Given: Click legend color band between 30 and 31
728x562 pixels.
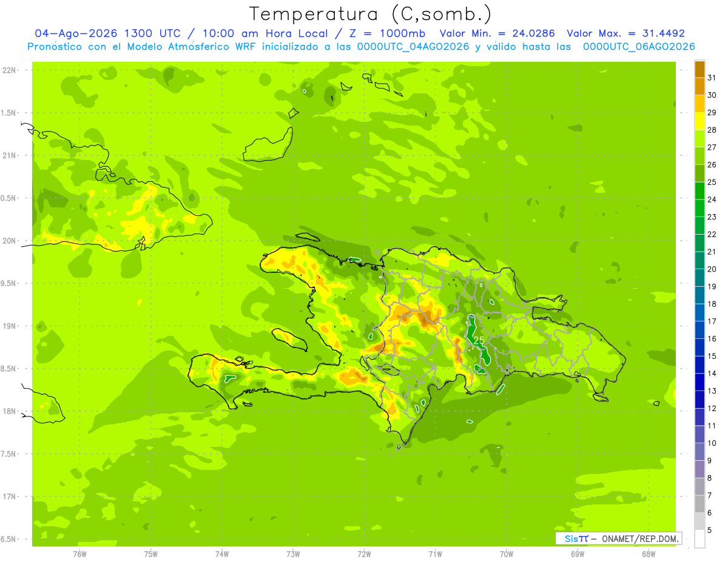Looking at the screenshot, I should (699, 87).
